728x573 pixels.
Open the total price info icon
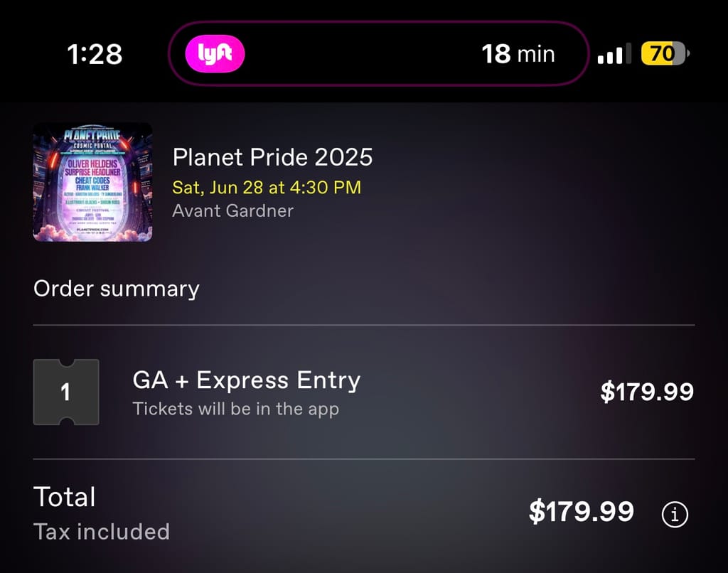click(675, 514)
